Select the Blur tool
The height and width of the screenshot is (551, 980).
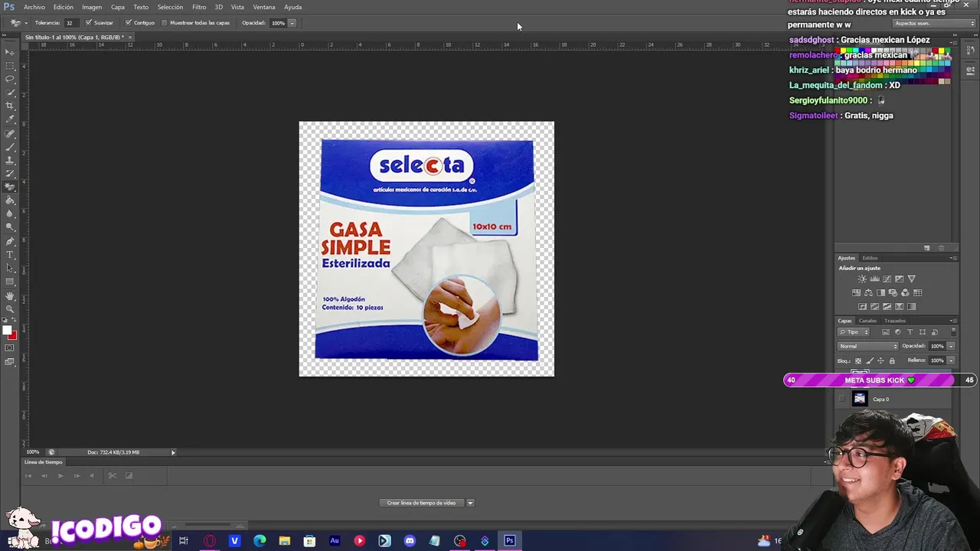coord(10,214)
